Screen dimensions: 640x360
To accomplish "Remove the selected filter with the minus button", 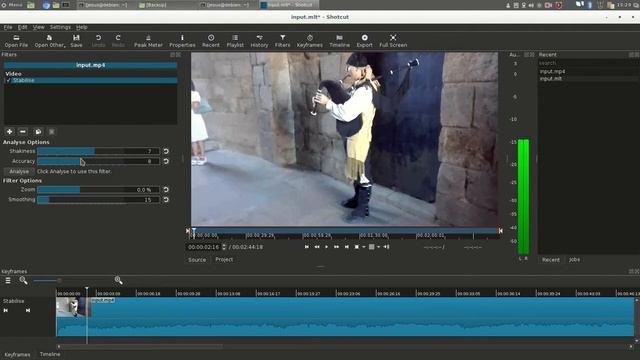I will tap(23, 131).
